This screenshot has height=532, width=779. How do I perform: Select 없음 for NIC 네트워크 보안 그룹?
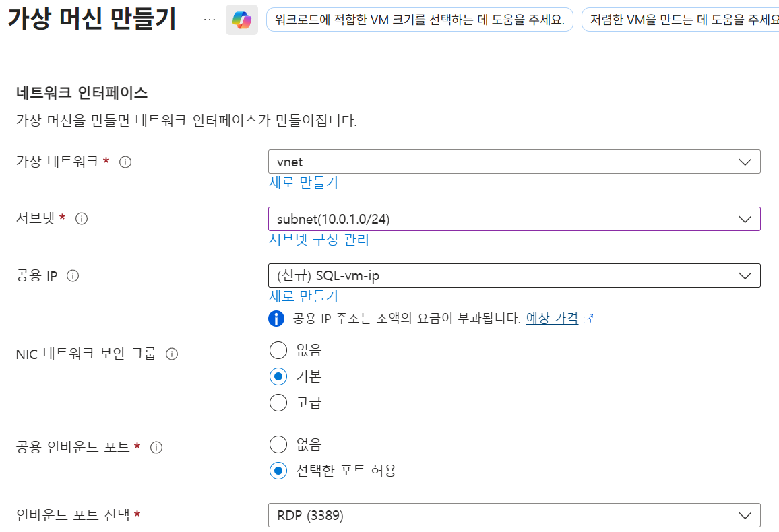[278, 350]
